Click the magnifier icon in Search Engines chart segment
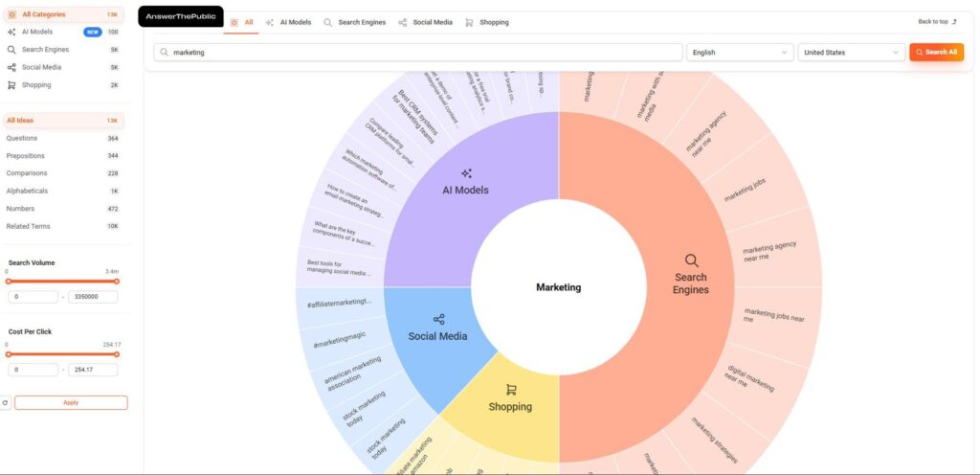 tap(691, 260)
